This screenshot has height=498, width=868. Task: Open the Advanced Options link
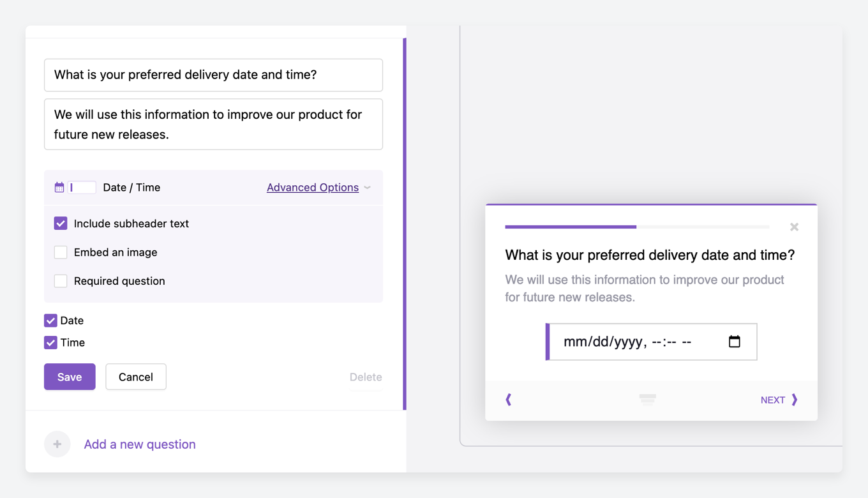click(x=313, y=188)
